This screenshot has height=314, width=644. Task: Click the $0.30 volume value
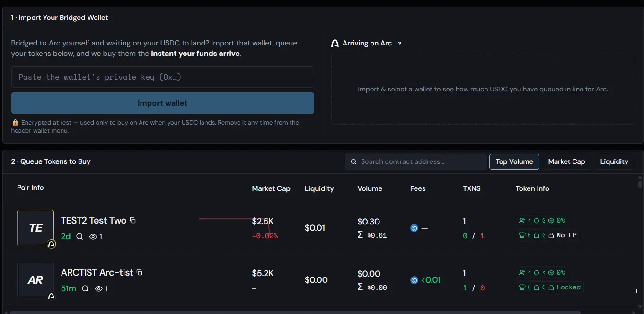(369, 221)
